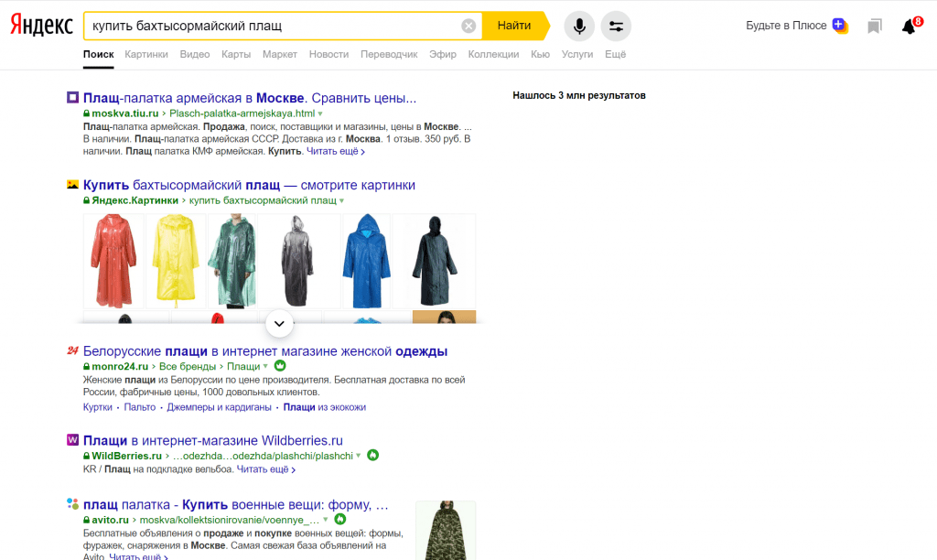Switch to the Кью tab
The image size is (937, 560).
coord(540,54)
